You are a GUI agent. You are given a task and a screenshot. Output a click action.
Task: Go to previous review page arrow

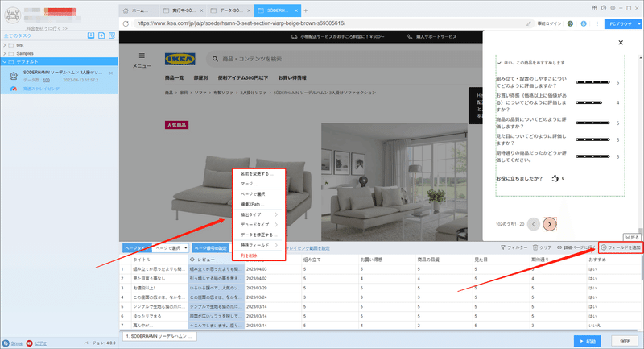pyautogui.click(x=534, y=224)
